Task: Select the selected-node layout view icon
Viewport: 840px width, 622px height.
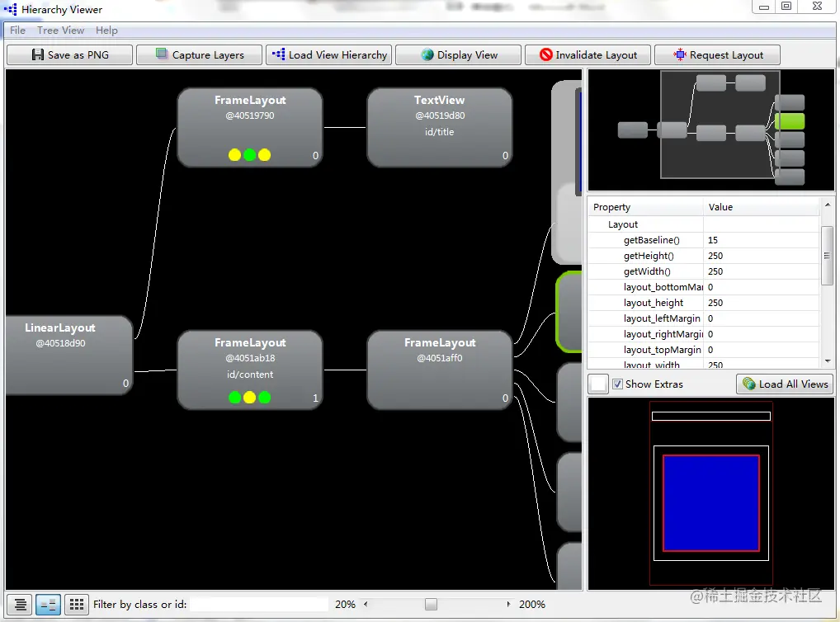Action: (48, 605)
